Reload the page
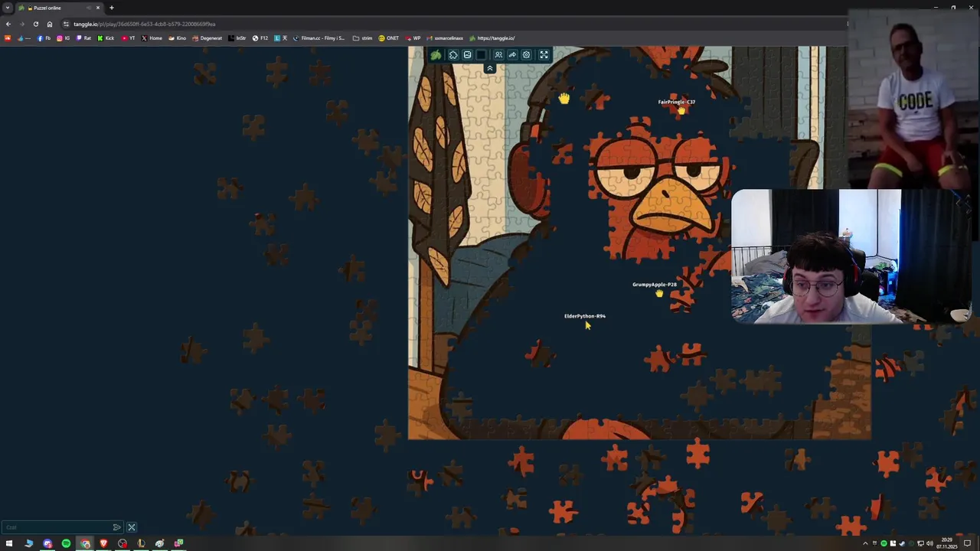The height and width of the screenshot is (551, 980). point(35,24)
